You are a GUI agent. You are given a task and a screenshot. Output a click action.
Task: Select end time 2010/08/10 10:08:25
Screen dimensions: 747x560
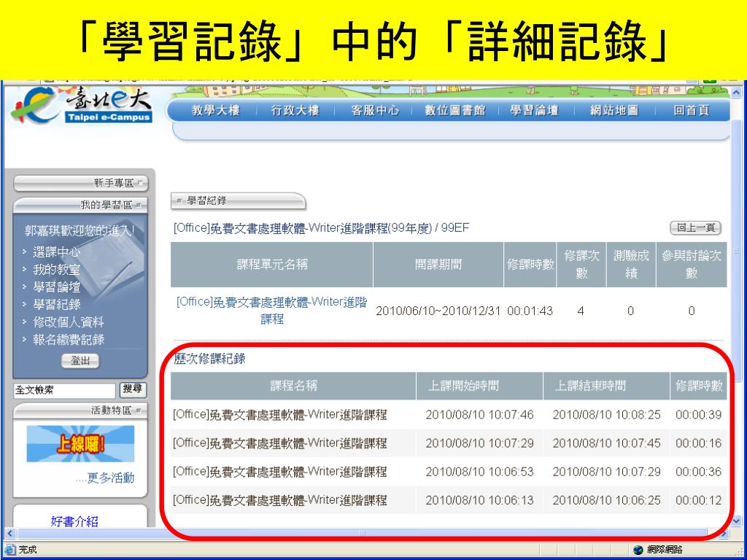pyautogui.click(x=606, y=415)
